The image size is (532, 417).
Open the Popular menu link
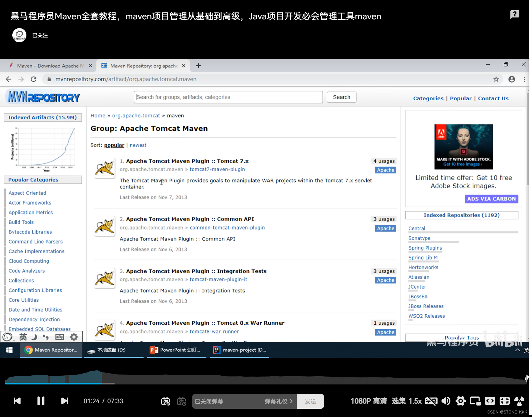point(461,99)
